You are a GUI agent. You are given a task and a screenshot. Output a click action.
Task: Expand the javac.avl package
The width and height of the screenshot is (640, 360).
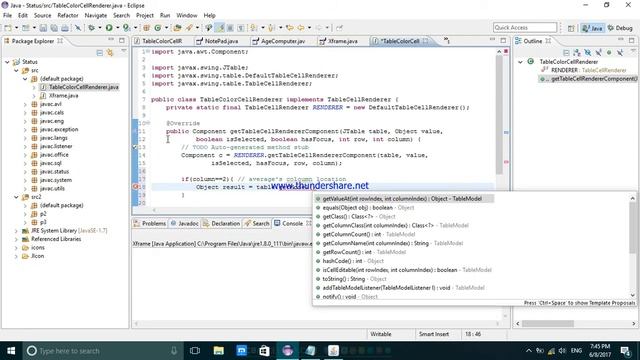25,104
